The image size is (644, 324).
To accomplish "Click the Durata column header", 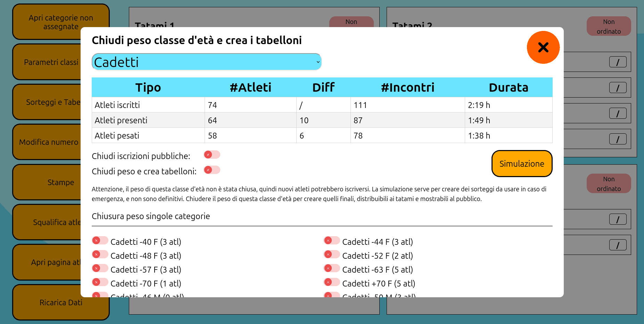I will tap(508, 88).
